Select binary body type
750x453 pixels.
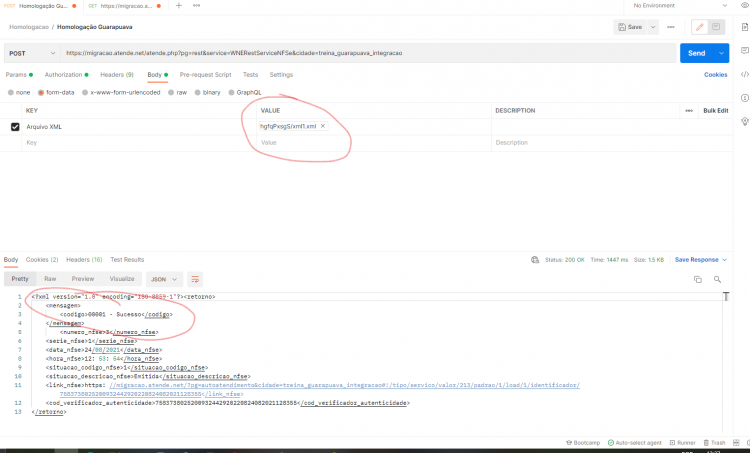207,93
